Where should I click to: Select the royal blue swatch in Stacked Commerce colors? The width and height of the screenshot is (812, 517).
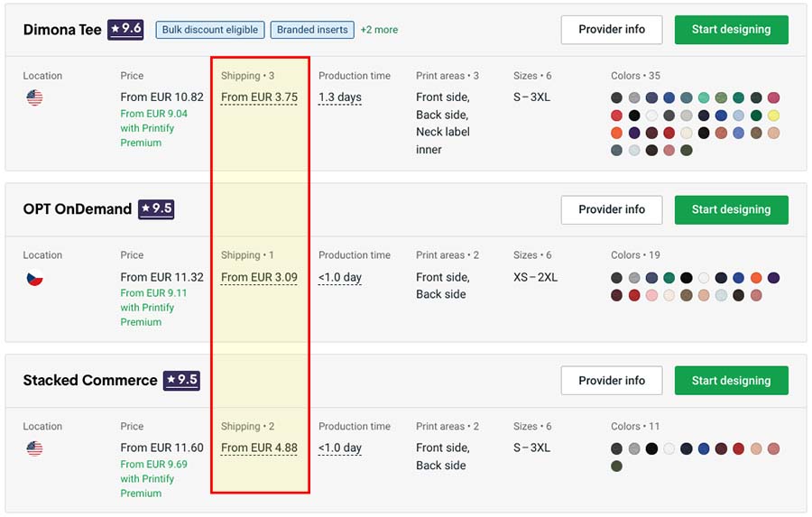(x=703, y=448)
